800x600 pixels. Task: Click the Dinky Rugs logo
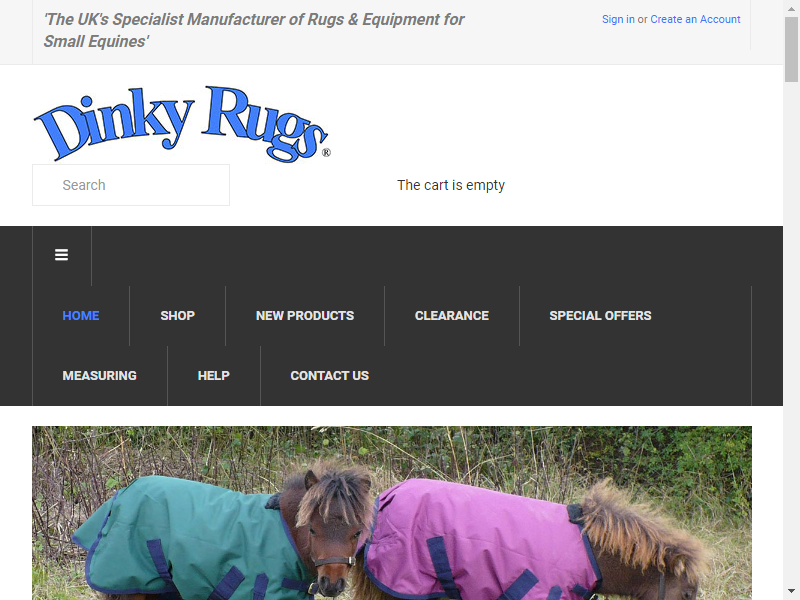point(182,124)
